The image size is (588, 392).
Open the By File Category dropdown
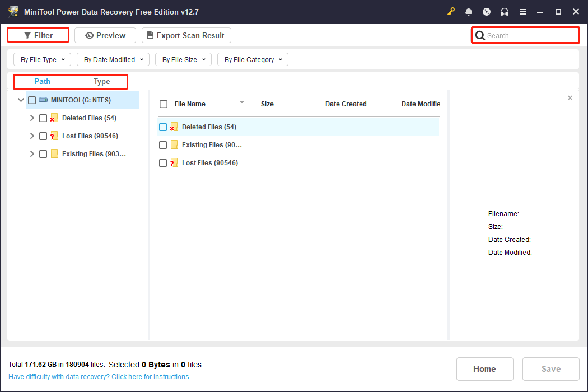(253, 59)
